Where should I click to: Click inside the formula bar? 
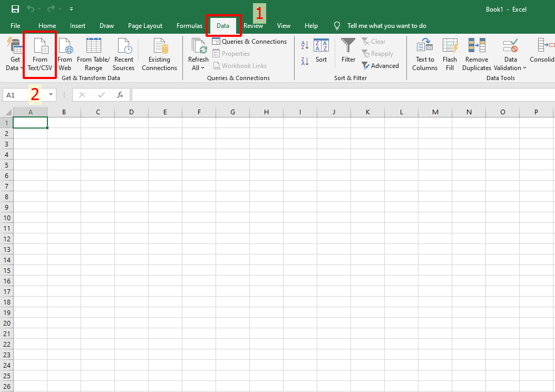point(343,95)
